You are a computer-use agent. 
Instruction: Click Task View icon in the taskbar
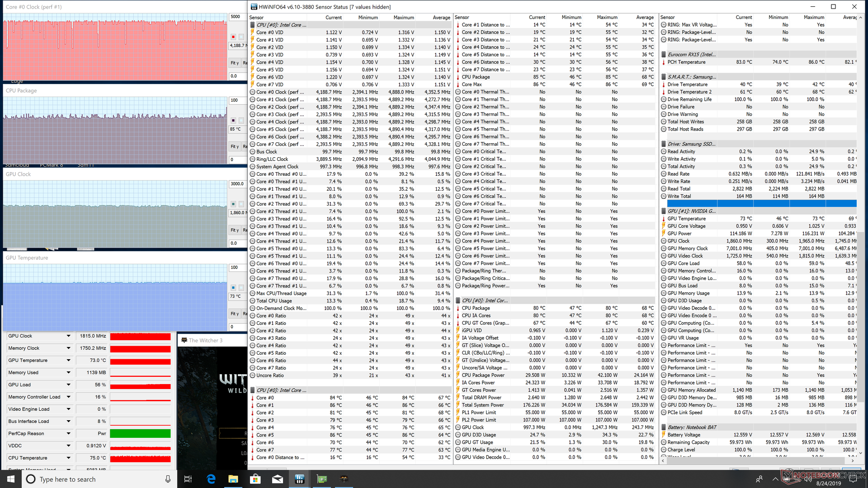[188, 479]
